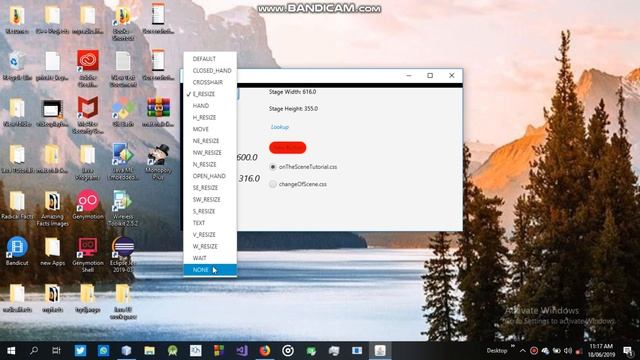This screenshot has width=640, height=360.
Task: Open Task View on taskbar
Action: pos(56,351)
